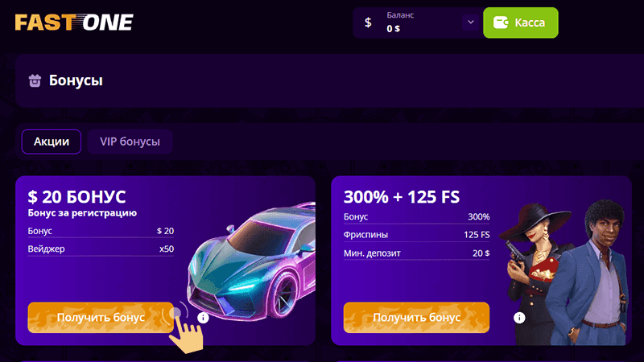
Task: Click the gift icon beside Бонусы
Action: (35, 80)
